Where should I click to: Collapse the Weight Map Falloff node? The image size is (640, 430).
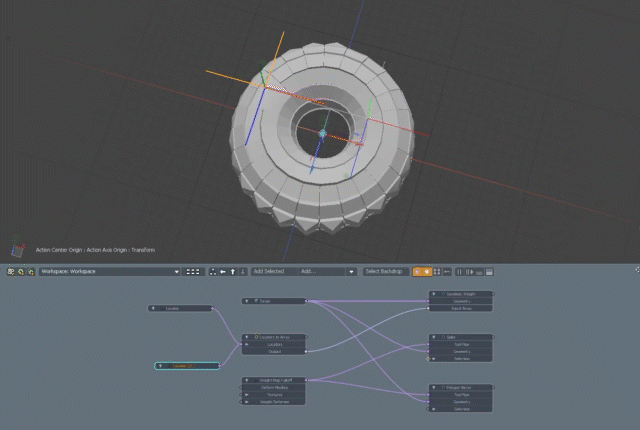pyautogui.click(x=247, y=380)
